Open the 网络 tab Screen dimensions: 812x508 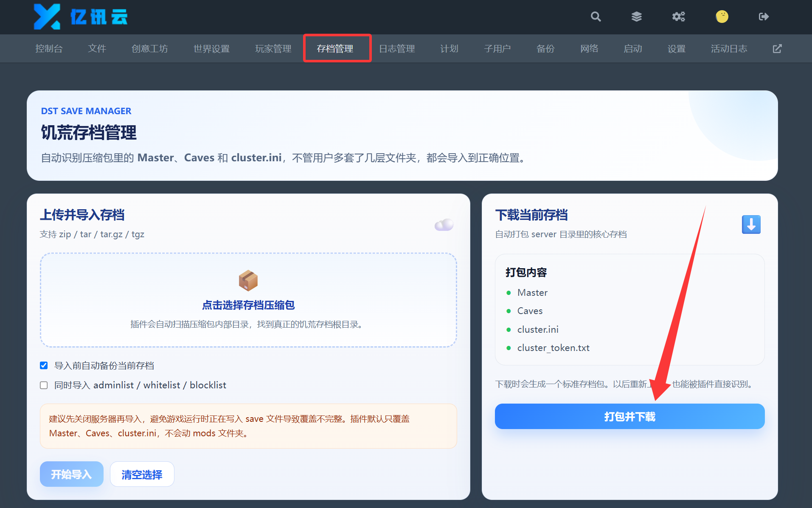click(x=589, y=49)
